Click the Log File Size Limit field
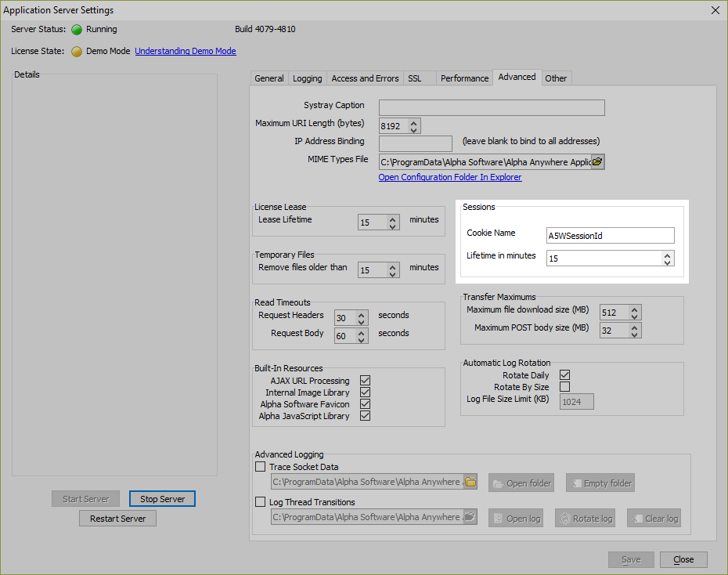 (577, 402)
